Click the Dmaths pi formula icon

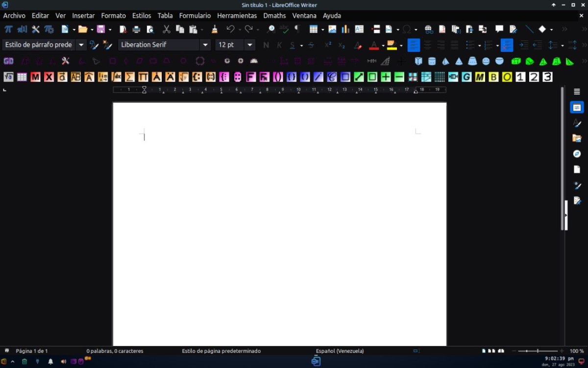click(x=8, y=29)
